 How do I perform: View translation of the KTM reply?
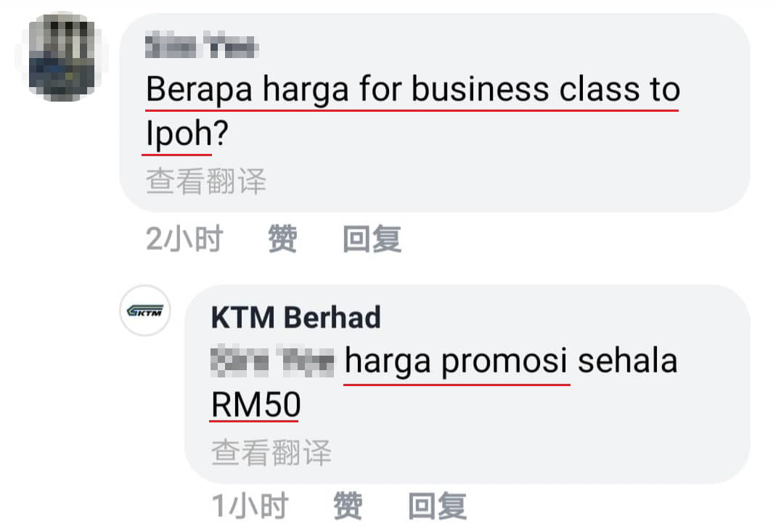[271, 452]
